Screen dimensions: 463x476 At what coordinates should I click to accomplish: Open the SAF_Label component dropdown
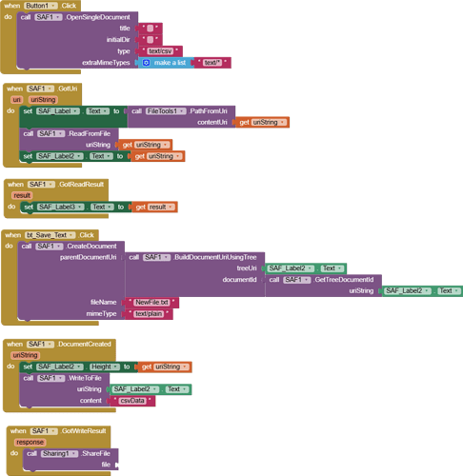click(x=58, y=111)
